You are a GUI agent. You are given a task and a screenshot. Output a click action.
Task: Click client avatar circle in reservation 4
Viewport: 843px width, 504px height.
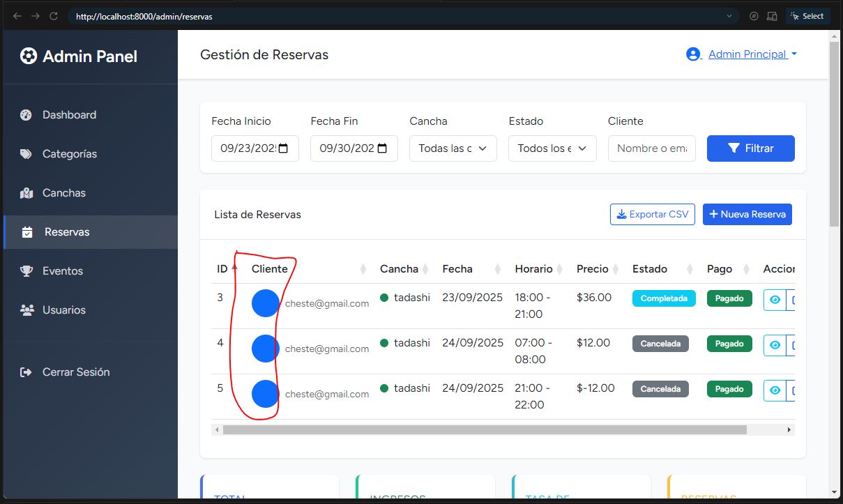266,349
